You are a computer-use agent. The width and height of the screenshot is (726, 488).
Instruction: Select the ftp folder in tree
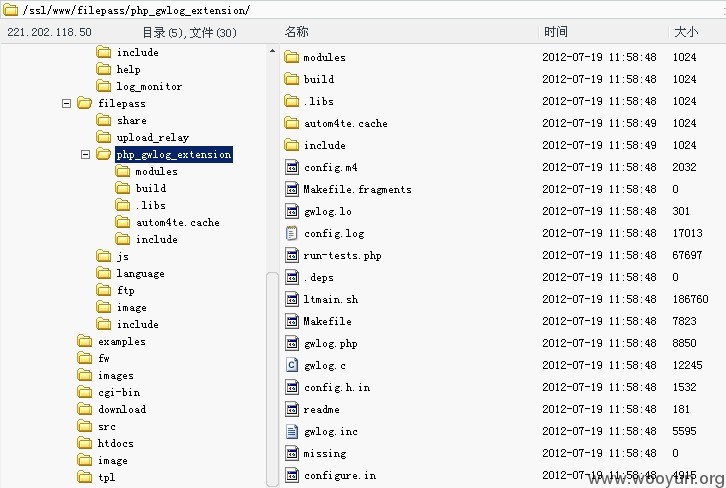click(x=125, y=290)
